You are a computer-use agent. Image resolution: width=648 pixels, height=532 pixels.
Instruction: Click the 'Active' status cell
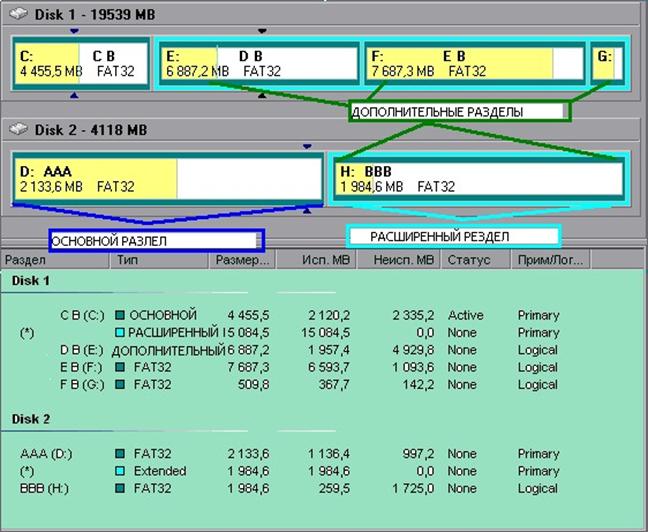pos(466,315)
